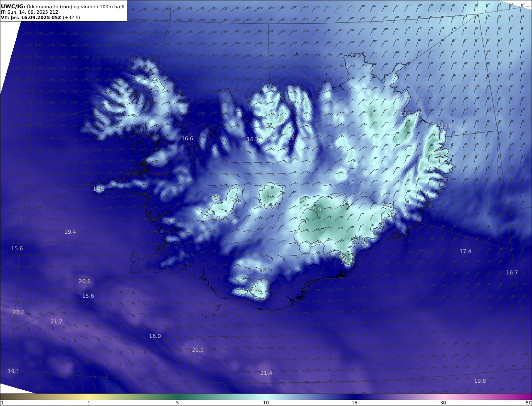Screen dimensions: 532x406
Task: Click the 21.7 value label
Action: [57, 322]
